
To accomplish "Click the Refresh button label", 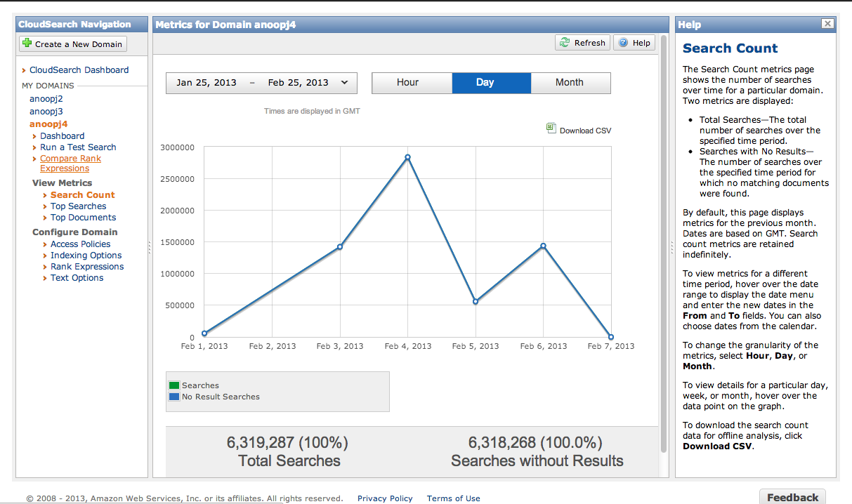I will tap(589, 43).
